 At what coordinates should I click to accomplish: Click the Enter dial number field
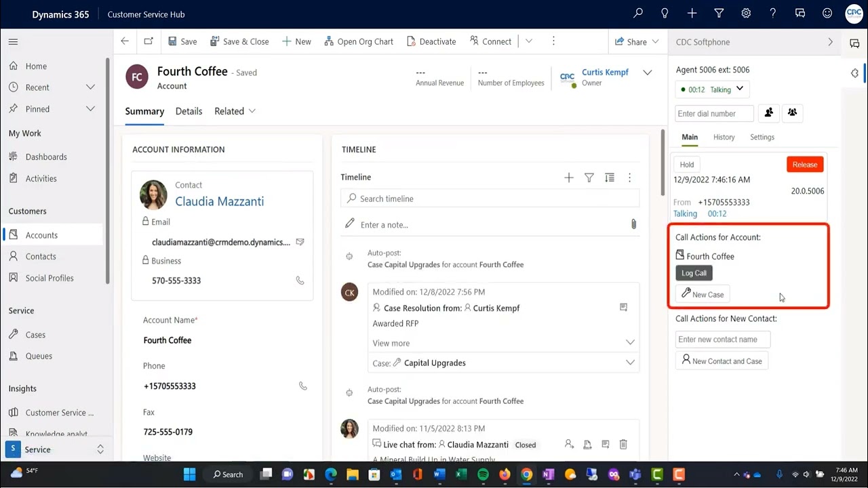(x=714, y=113)
